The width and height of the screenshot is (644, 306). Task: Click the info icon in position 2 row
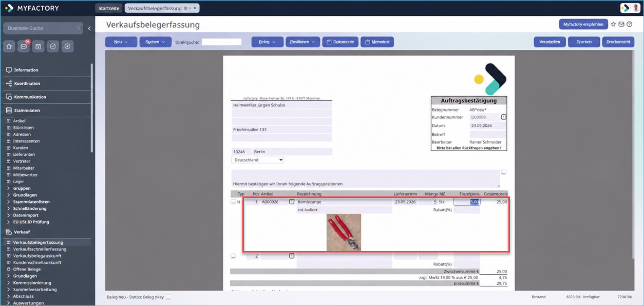coord(292,256)
